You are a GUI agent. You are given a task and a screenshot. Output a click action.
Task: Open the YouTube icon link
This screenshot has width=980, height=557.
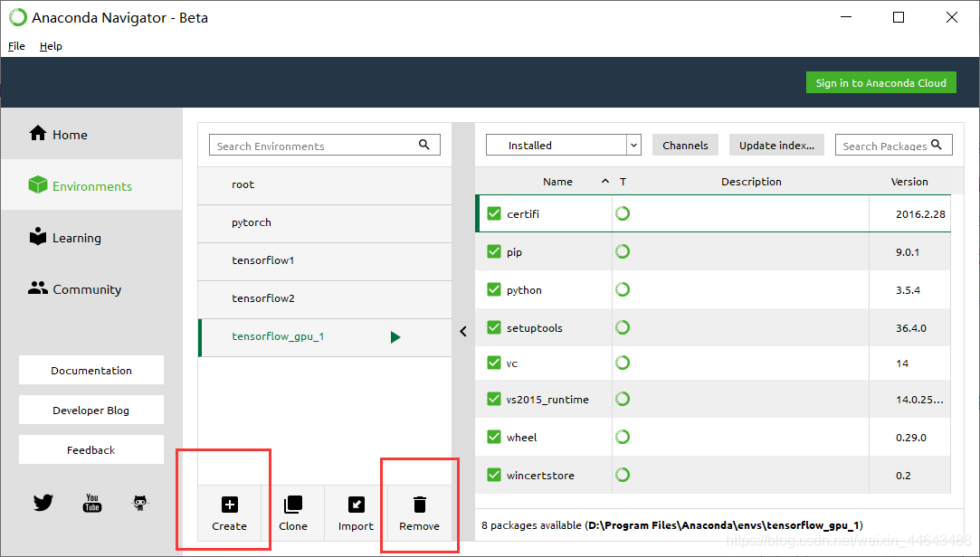click(92, 503)
